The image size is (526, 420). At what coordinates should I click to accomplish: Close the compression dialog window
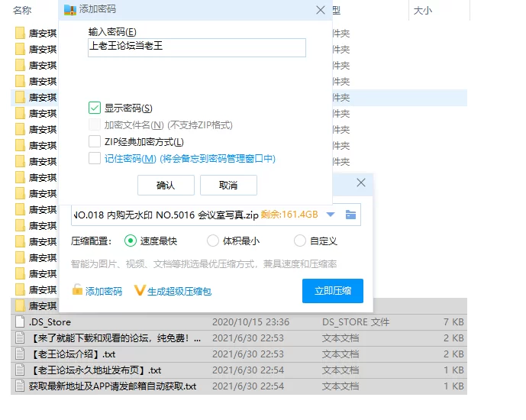tap(361, 183)
